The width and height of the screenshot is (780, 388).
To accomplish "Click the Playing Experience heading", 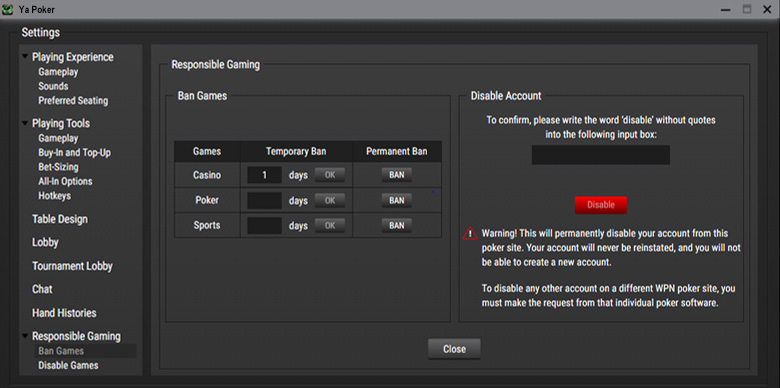I will pos(73,57).
